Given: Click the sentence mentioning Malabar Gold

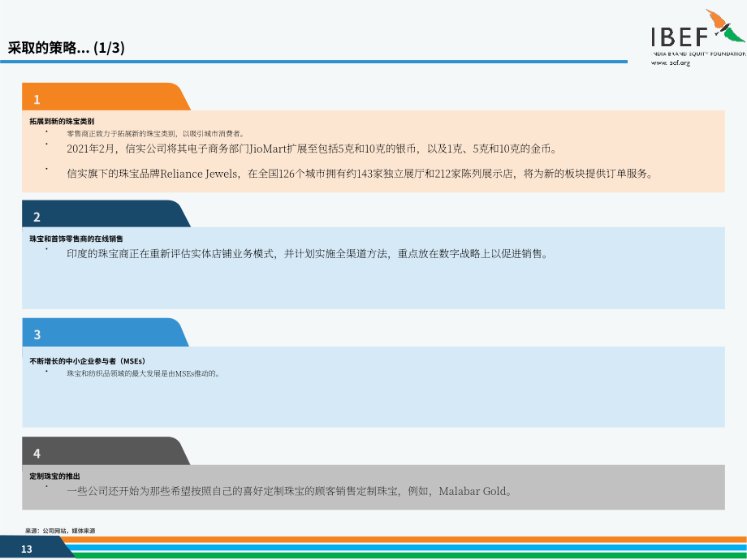Looking at the screenshot, I should click(290, 492).
